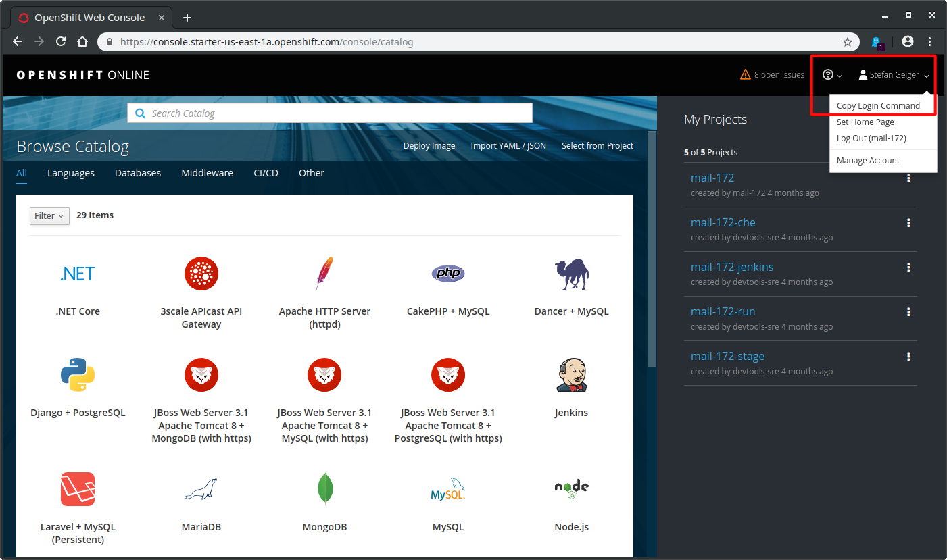Viewport: 947px width, 560px height.
Task: Click inside the Search Catalog field
Action: [x=330, y=113]
